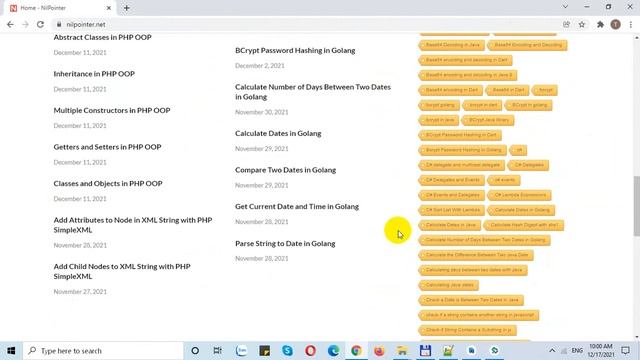Select the Base64 Encoding and Decoding tag

[x=528, y=45]
